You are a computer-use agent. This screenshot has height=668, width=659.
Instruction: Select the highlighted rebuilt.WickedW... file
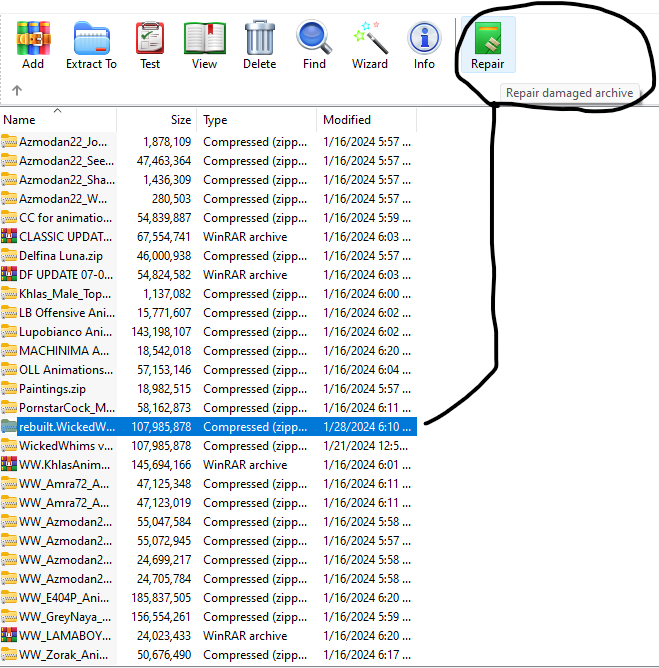click(208, 427)
